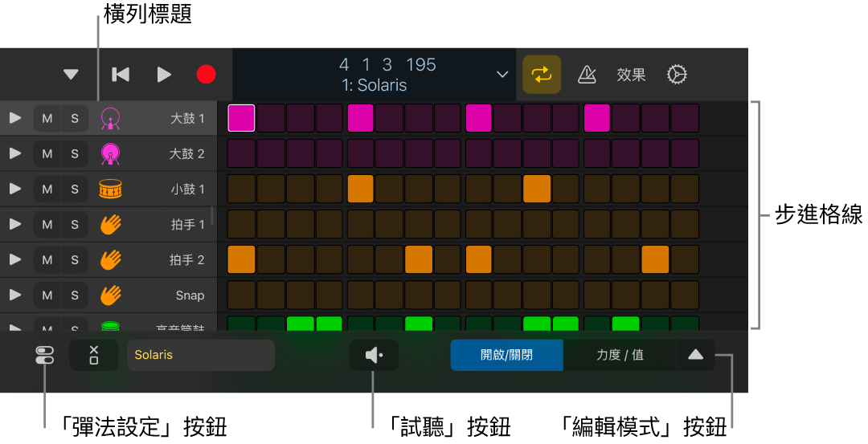The height and width of the screenshot is (444, 868).
Task: Click the hand clap icon for 拍手 2
Action: [110, 260]
